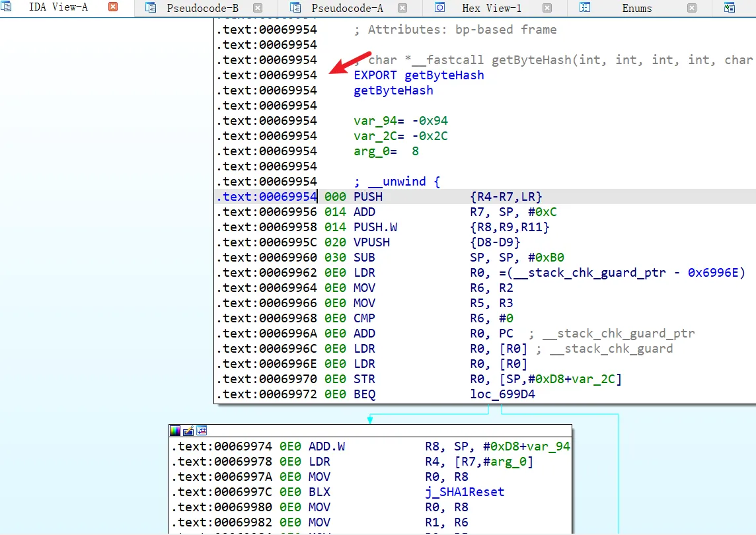Select the SUB SP, SP, #0xB0 instruction
The image size is (756, 535).
coord(459,258)
